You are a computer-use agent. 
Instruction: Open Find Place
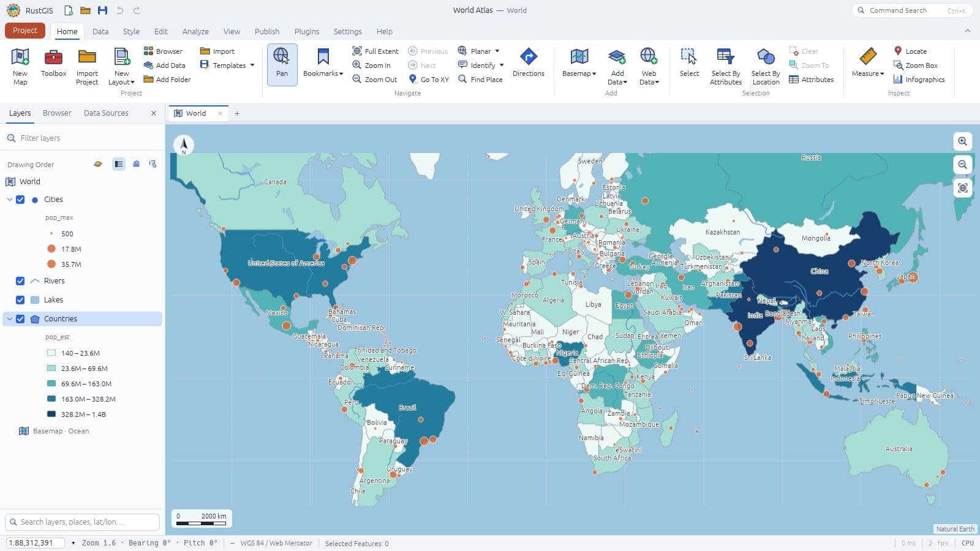(x=480, y=80)
